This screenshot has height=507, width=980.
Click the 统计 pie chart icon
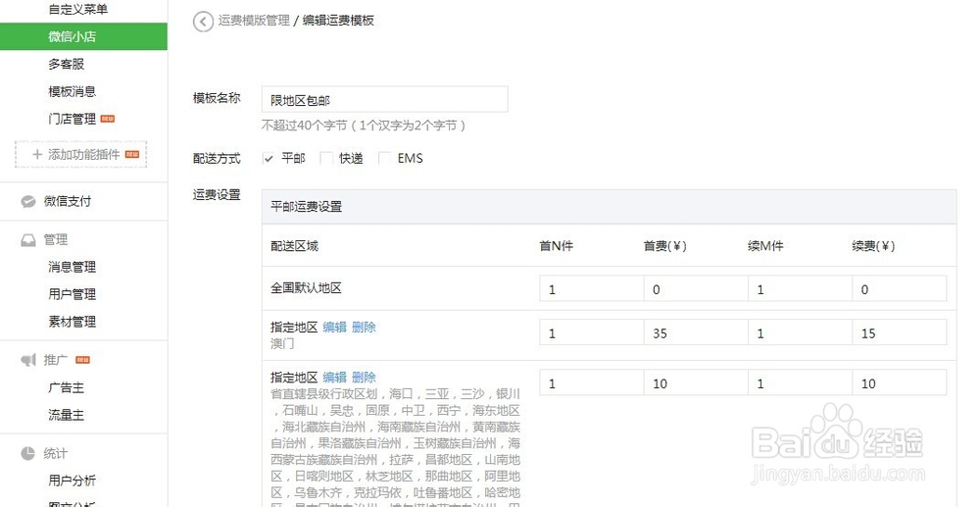[x=28, y=453]
